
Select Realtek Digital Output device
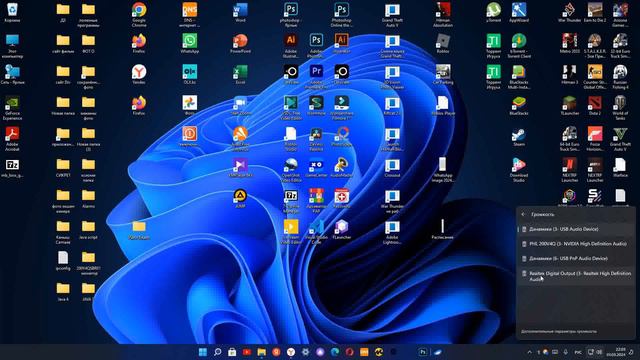tap(576, 276)
